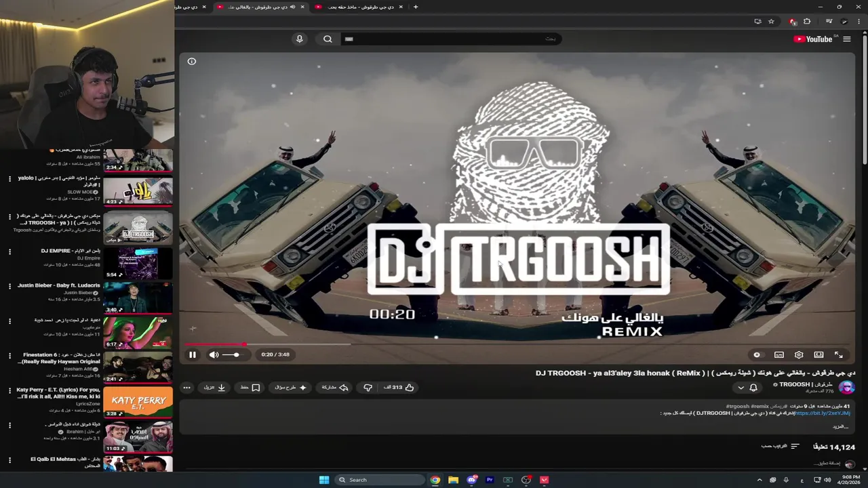This screenshot has width=868, height=488.
Task: Dislike the video thumbs-down
Action: (368, 388)
